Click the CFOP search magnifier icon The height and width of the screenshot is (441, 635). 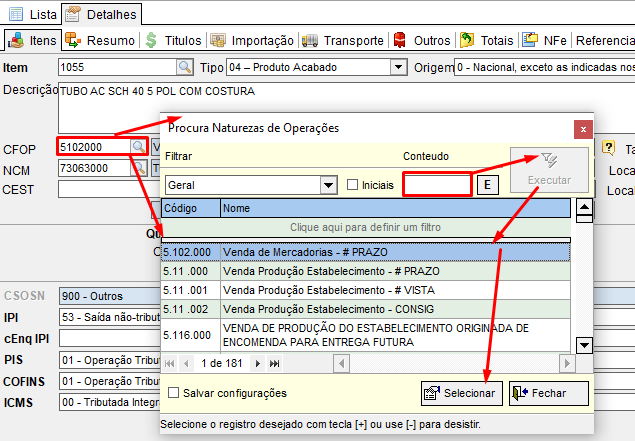(139, 146)
